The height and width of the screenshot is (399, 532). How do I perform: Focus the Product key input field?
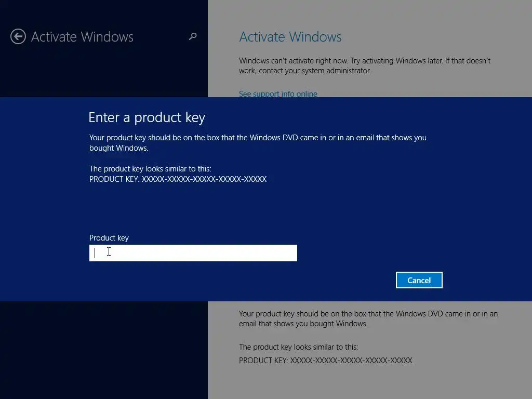pyautogui.click(x=193, y=253)
